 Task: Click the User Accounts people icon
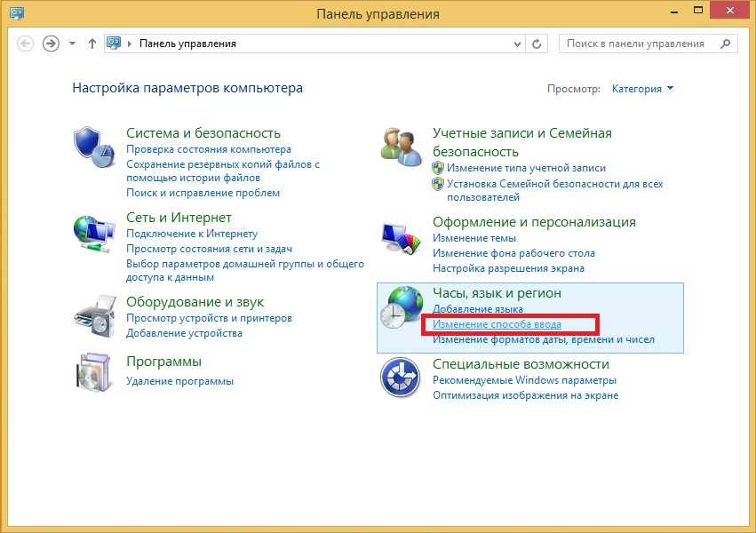401,145
